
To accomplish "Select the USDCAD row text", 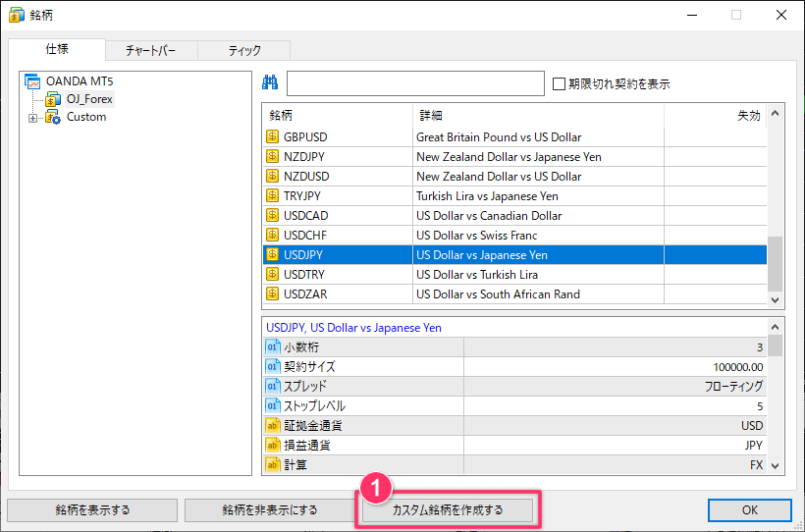I will pos(306,215).
